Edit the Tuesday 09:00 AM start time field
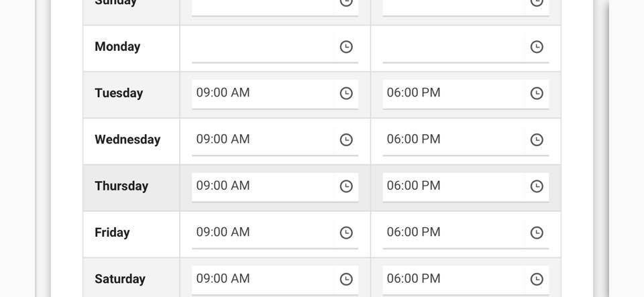This screenshot has height=297, width=644. coord(262,93)
